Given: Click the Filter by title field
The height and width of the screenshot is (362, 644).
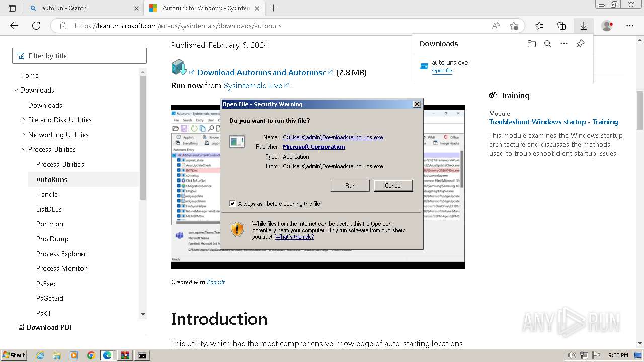Looking at the screenshot, I should click(x=79, y=56).
